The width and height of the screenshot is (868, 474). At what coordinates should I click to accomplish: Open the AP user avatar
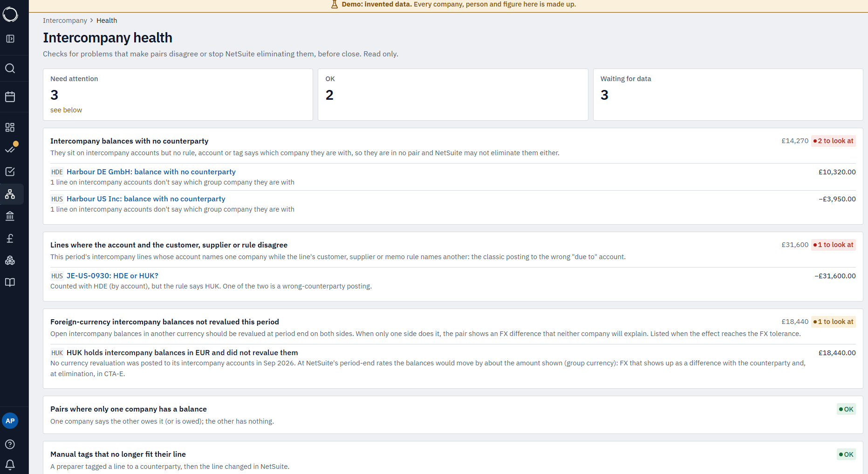(x=10, y=421)
